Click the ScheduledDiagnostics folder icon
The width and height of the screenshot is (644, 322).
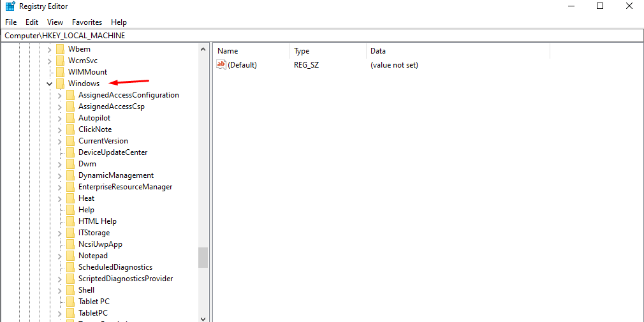pyautogui.click(x=71, y=268)
